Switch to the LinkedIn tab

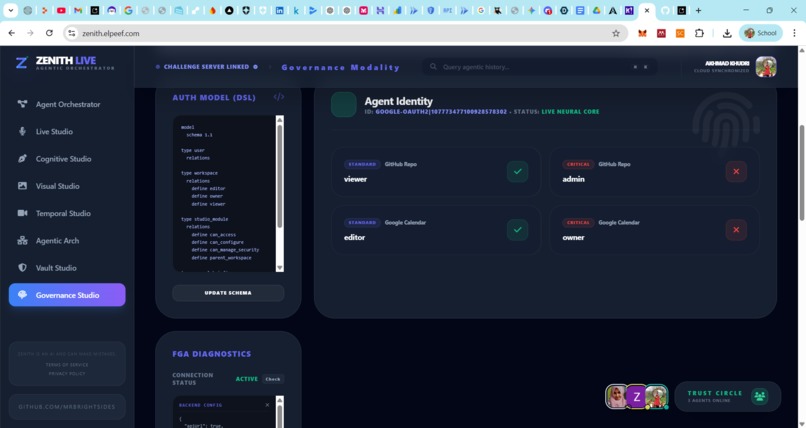280,10
